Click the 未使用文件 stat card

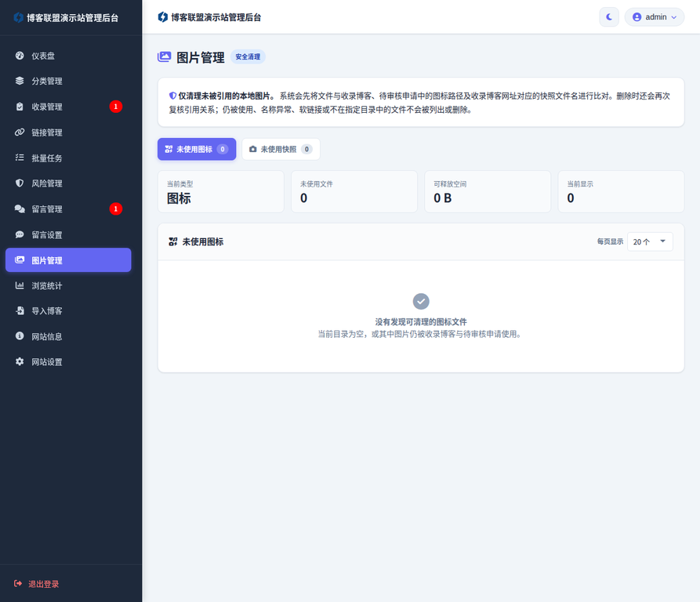point(354,191)
